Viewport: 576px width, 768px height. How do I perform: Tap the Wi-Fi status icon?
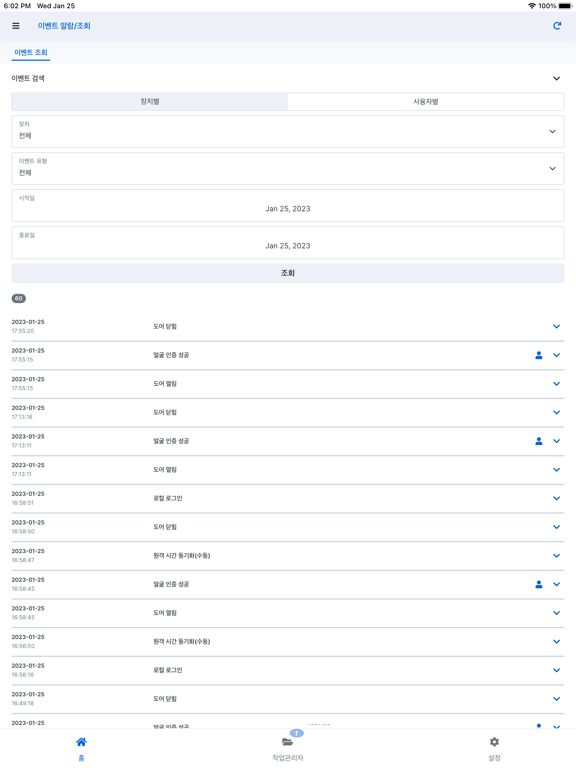(531, 6)
